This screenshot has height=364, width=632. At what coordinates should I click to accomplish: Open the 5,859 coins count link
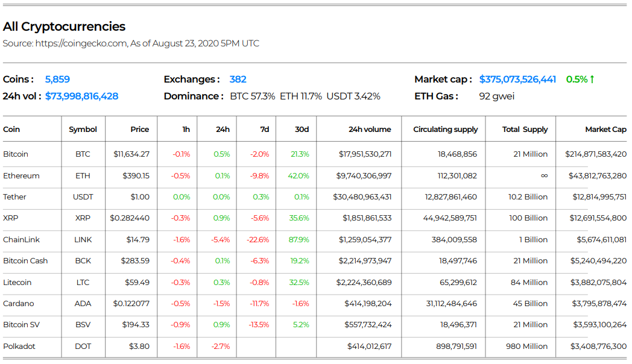click(x=57, y=80)
